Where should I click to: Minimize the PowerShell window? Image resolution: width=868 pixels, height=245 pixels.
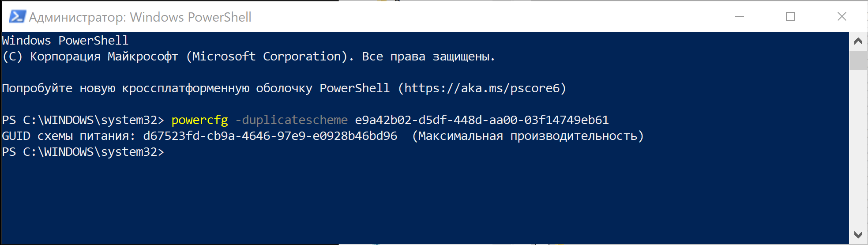pyautogui.click(x=740, y=17)
